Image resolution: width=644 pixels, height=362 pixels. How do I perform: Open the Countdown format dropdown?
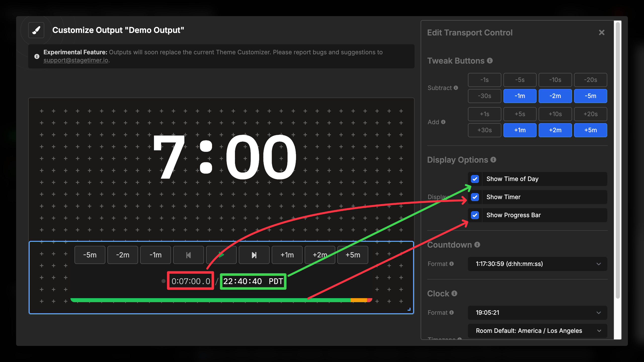pos(537,264)
